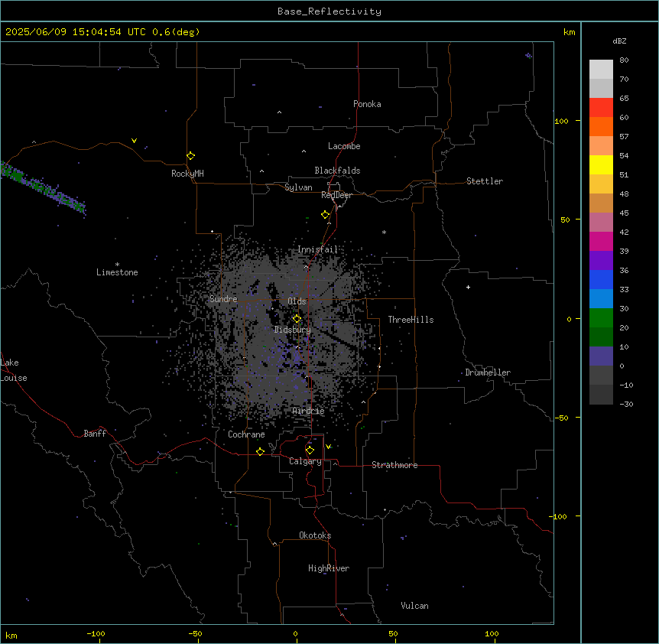The image size is (659, 644).
Task: Click the white caret marker west of Ponoka
Action: click(x=279, y=112)
